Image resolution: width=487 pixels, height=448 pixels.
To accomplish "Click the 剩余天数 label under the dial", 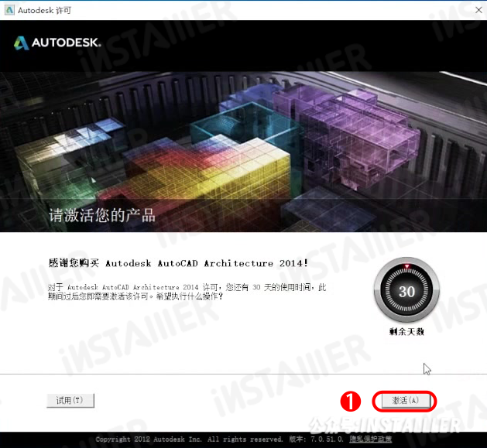I will [x=406, y=332].
